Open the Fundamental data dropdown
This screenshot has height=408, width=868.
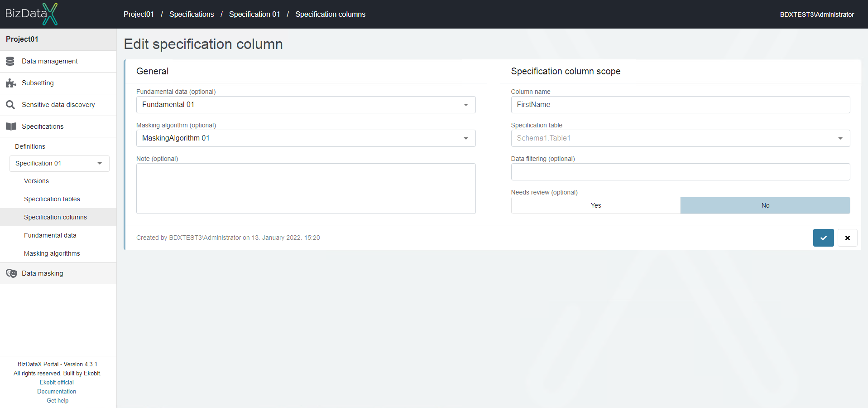[306, 105]
